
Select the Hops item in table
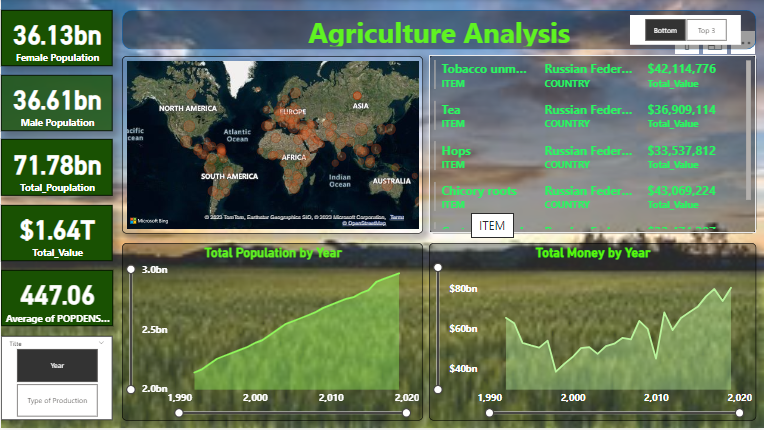(x=456, y=151)
